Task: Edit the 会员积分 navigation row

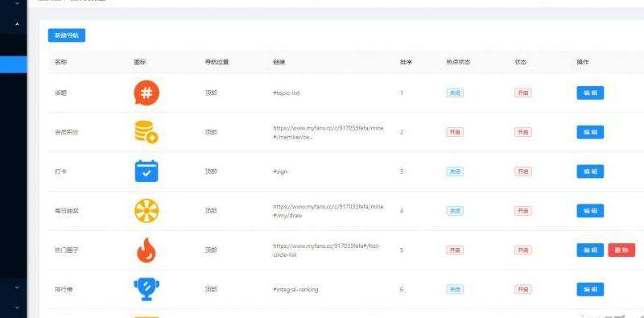Action: coord(590,132)
